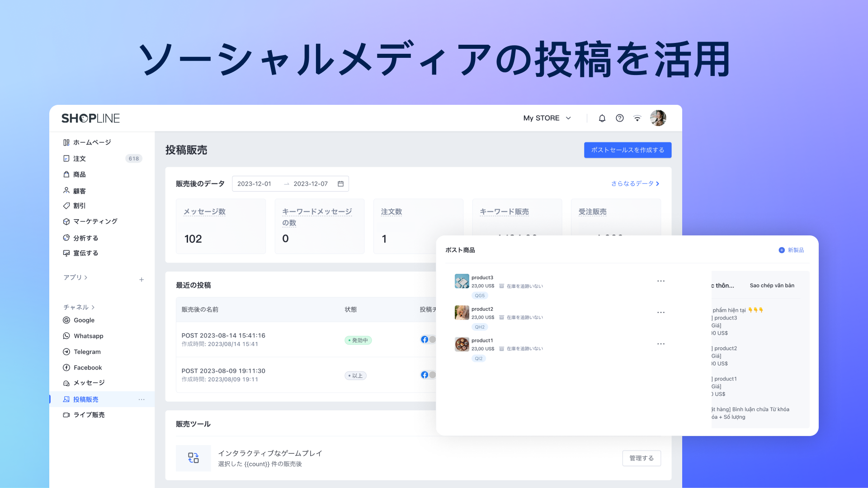
Task: Expand the チャネル section chevron
Action: (x=93, y=307)
